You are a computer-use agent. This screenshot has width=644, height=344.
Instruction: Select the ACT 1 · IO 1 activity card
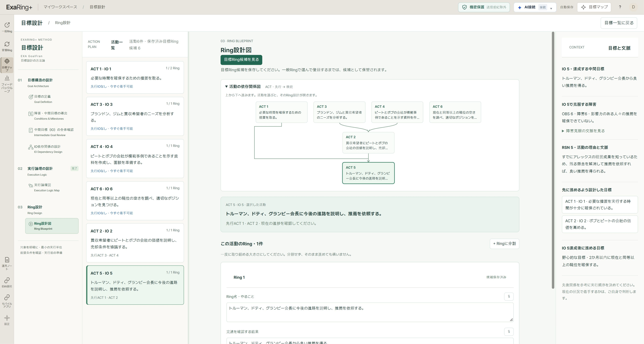tap(135, 77)
